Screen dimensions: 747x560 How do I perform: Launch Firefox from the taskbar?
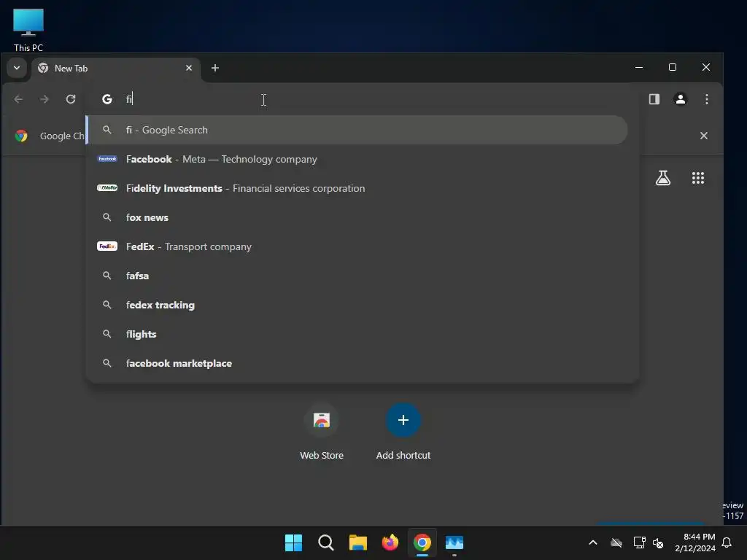coord(390,542)
